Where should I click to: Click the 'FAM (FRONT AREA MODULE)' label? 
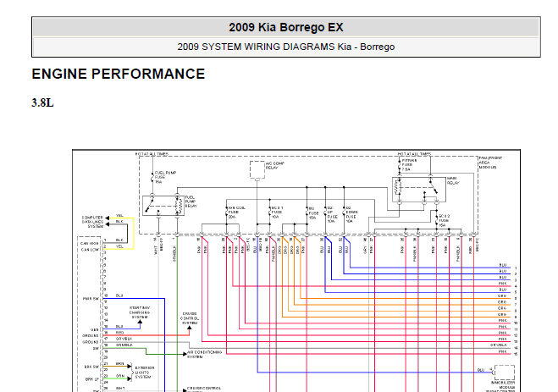pyautogui.click(x=490, y=163)
